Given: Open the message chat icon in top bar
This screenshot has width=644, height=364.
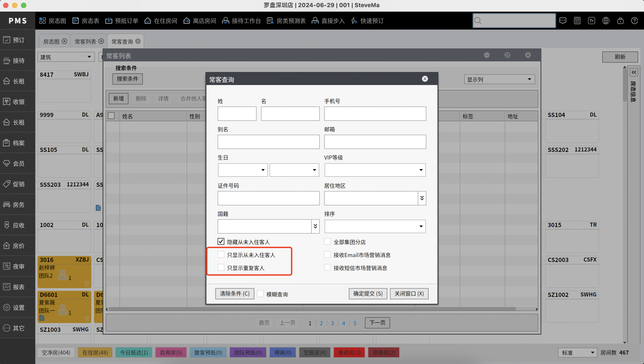Looking at the screenshot, I should [x=563, y=21].
